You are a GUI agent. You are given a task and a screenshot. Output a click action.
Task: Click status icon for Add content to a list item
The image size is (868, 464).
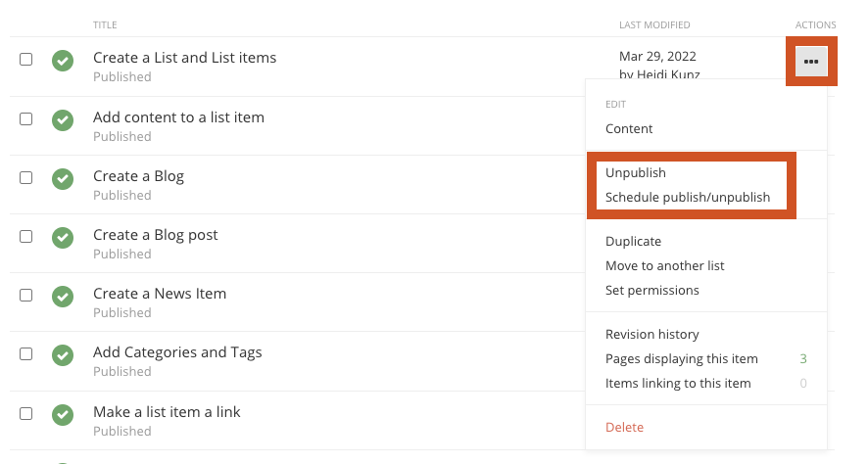coord(63,119)
